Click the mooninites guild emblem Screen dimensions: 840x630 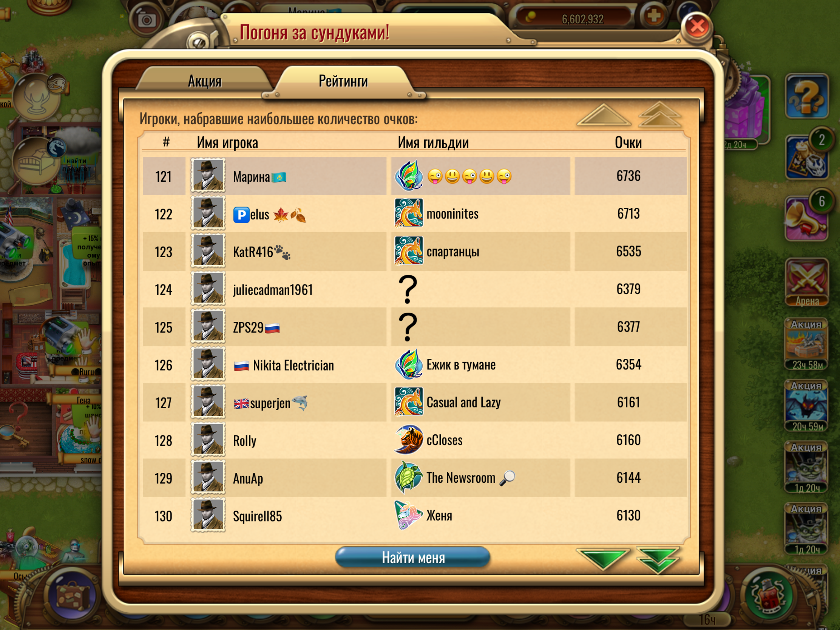pyautogui.click(x=408, y=213)
